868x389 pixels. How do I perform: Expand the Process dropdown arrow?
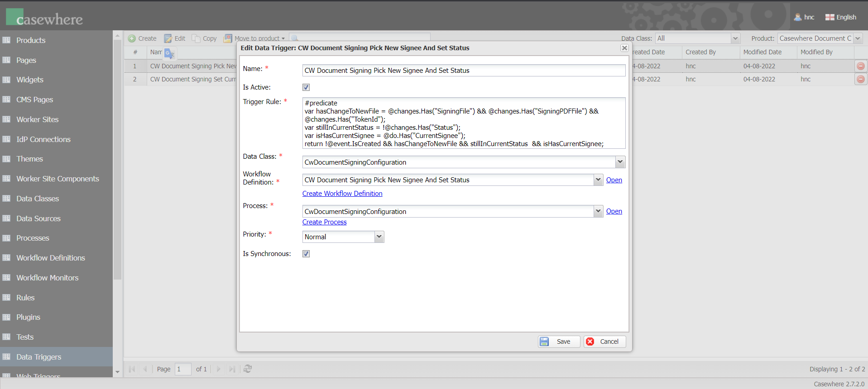coord(598,211)
